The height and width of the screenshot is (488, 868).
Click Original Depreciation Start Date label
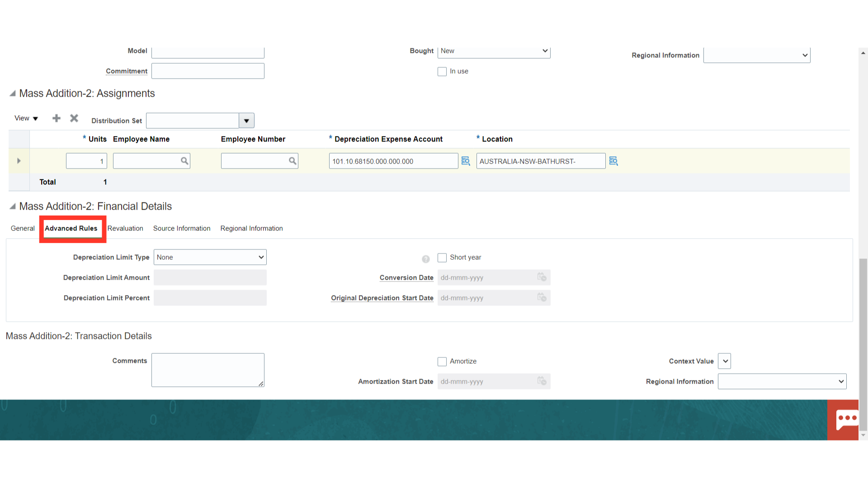(x=382, y=298)
